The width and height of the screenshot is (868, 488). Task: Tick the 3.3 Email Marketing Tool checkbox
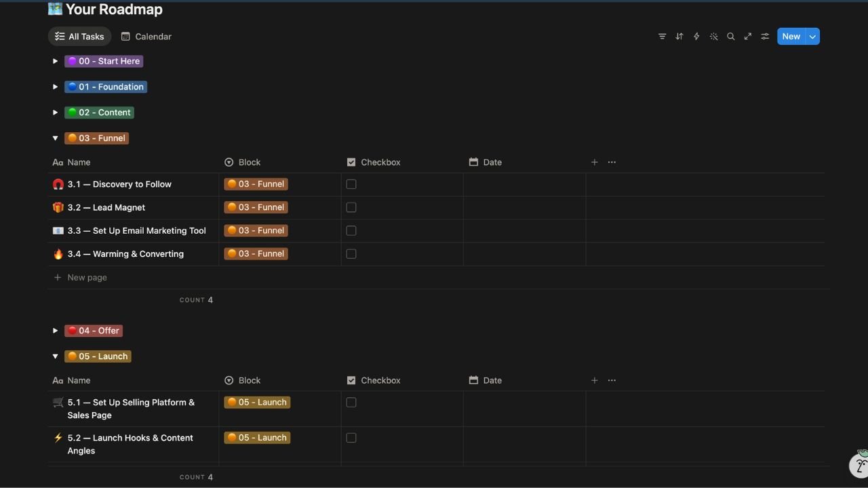351,230
